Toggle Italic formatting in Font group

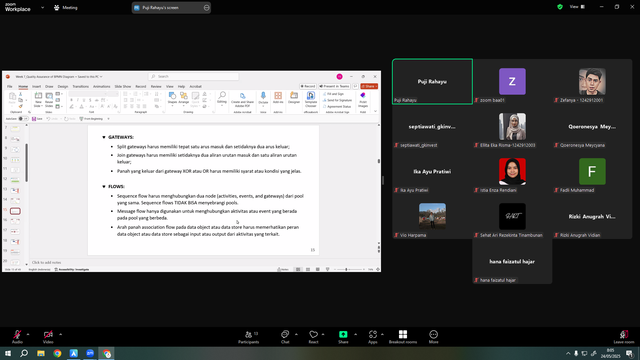(78, 100)
